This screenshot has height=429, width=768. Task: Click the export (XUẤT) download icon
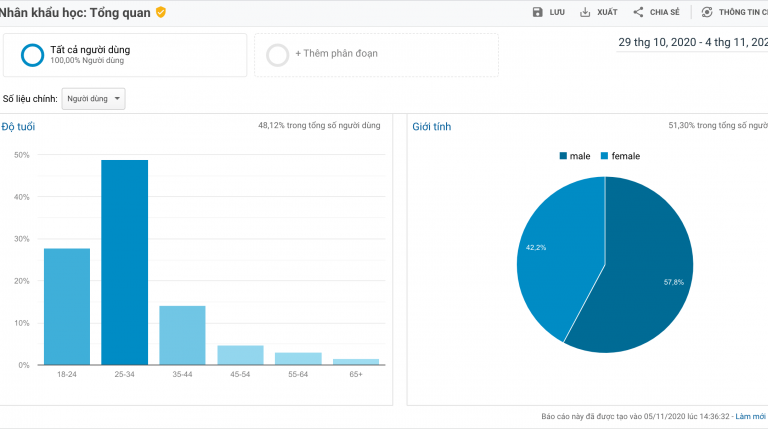585,12
